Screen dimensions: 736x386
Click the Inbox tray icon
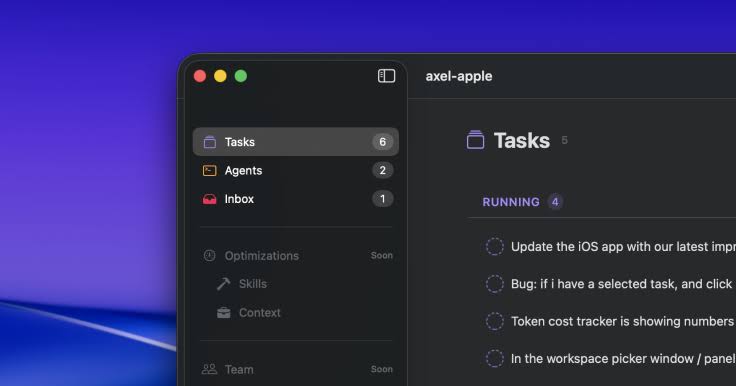pos(209,199)
